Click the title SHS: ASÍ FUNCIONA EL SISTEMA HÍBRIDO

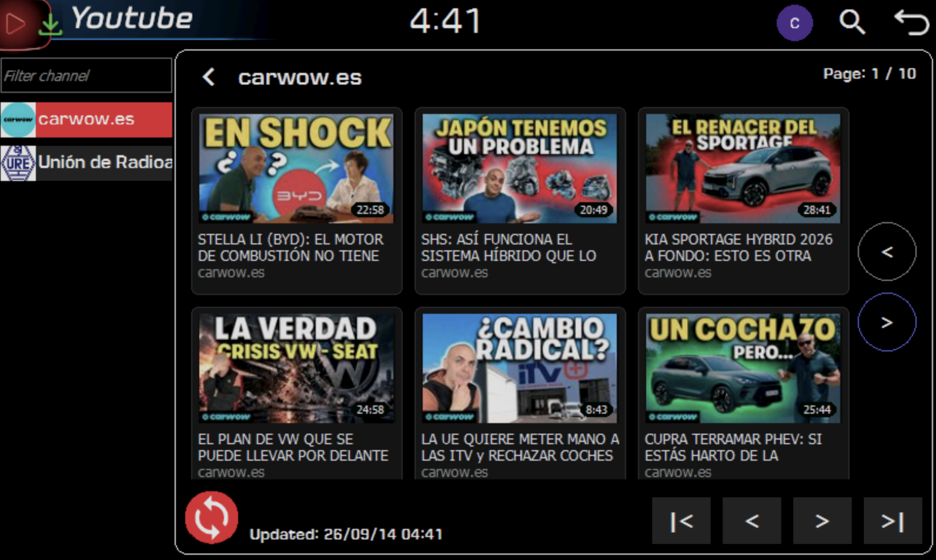coord(509,247)
